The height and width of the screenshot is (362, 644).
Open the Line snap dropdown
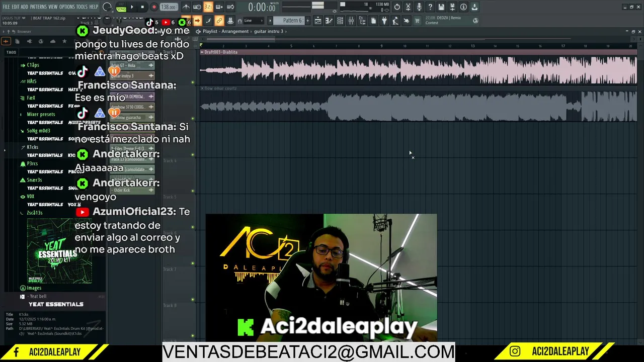coord(254,21)
